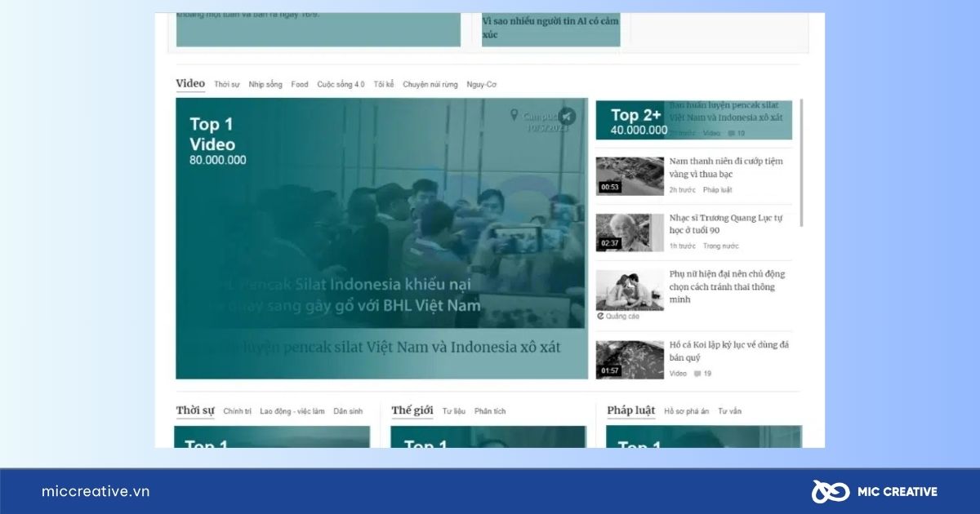Select the Tôi kể video sub-tab
Viewport: 980px width, 514px height.
(384, 84)
